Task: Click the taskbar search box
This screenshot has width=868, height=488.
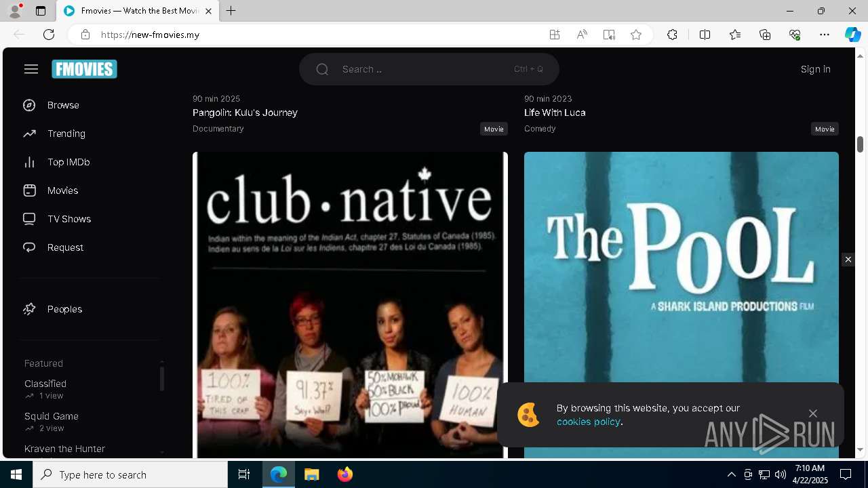Action: click(130, 474)
